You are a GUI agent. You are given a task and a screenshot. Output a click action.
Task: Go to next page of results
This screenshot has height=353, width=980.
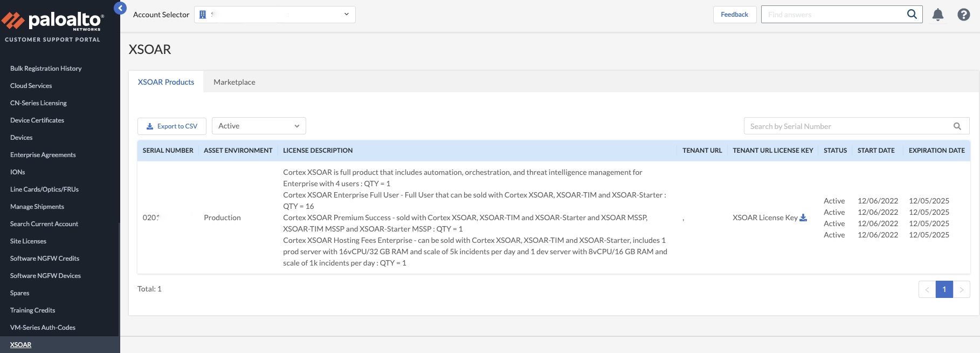click(x=962, y=289)
